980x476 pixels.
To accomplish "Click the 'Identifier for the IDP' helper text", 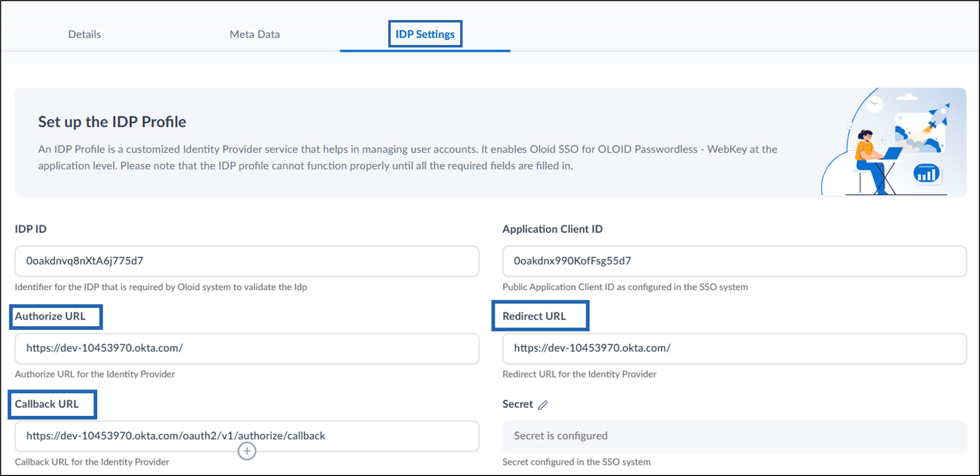I will [161, 287].
